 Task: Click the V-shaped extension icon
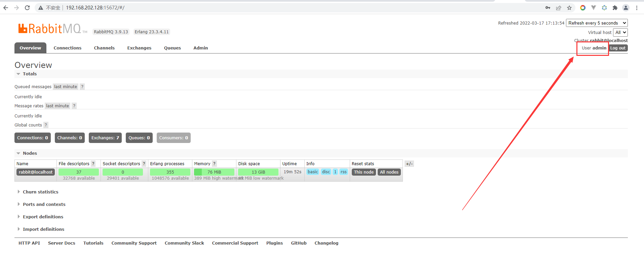(x=594, y=8)
